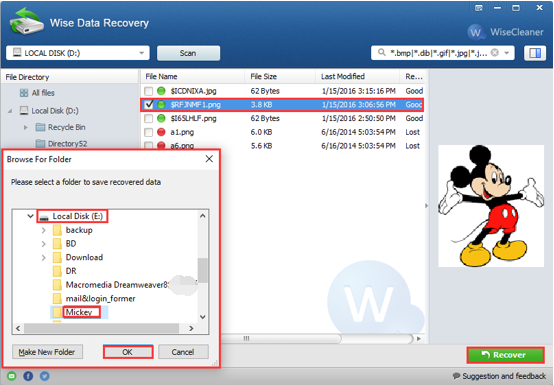Click the green email icon in status bar
554x385 pixels.
point(12,376)
